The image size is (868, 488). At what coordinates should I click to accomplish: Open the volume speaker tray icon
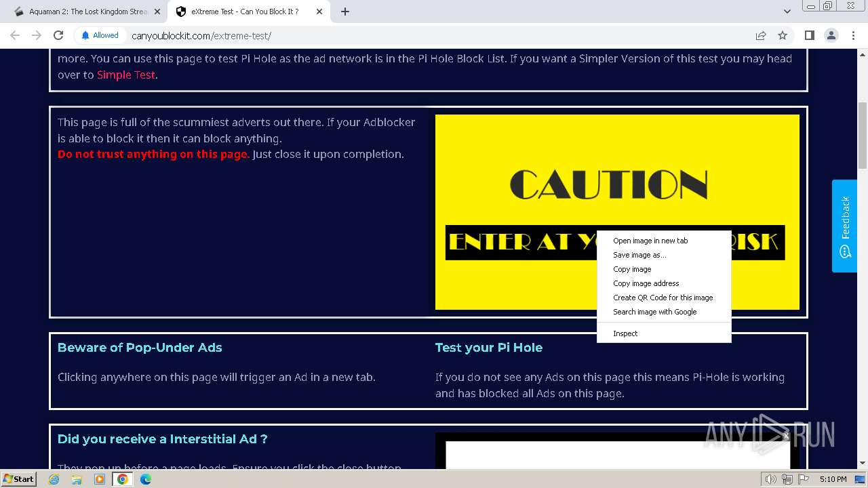(770, 479)
